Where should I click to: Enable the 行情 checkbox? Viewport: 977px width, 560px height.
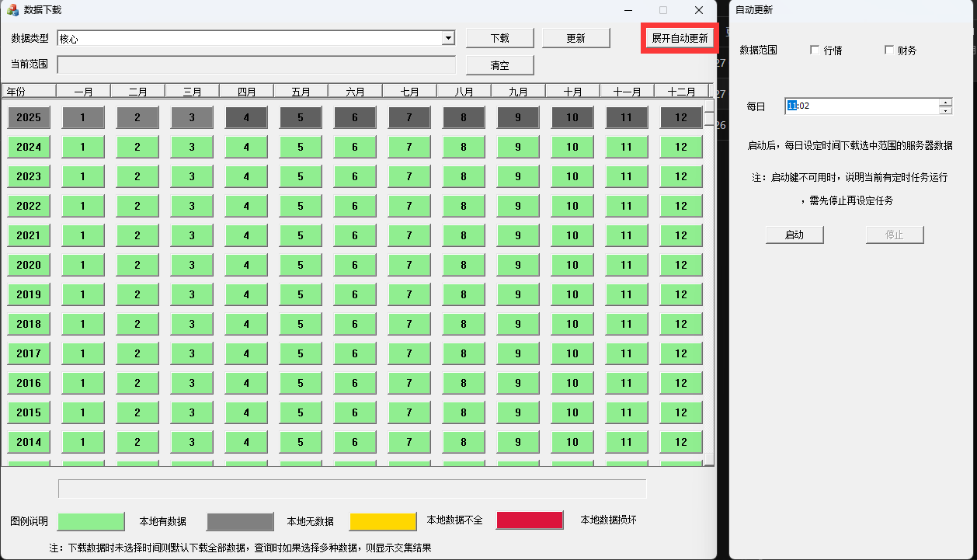tap(815, 50)
